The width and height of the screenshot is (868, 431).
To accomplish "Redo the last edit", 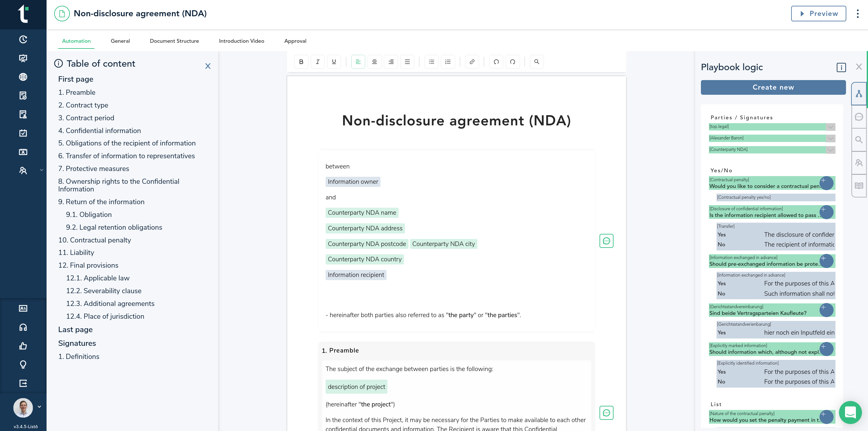I will point(512,62).
